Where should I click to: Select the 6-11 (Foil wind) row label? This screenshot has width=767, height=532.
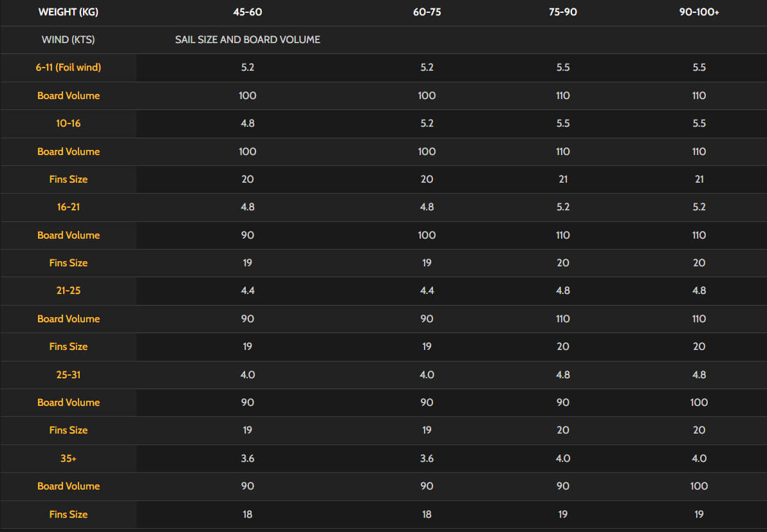(x=68, y=68)
